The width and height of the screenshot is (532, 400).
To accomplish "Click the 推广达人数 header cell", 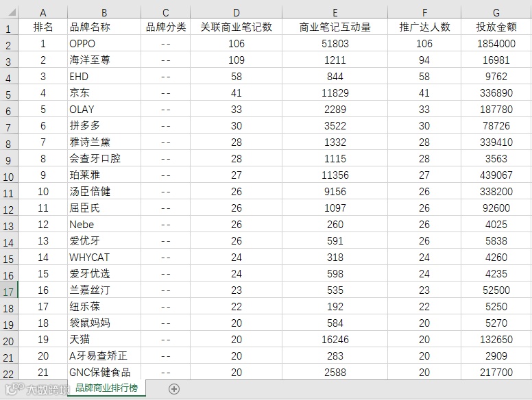I will (x=424, y=27).
